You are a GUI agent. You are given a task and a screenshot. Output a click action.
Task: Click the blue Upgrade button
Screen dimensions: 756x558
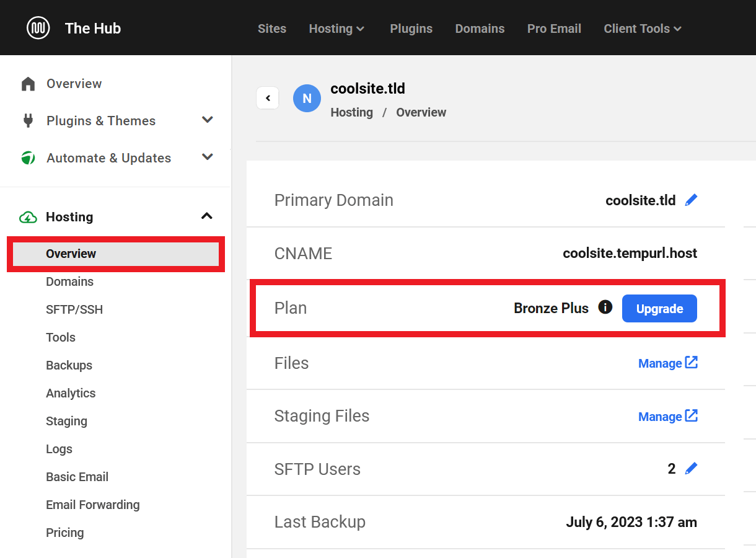pos(659,309)
